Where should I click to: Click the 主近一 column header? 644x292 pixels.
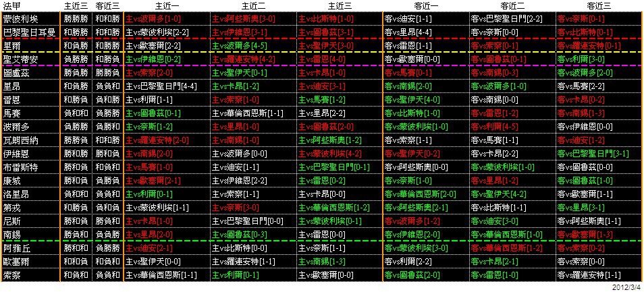(167, 6)
